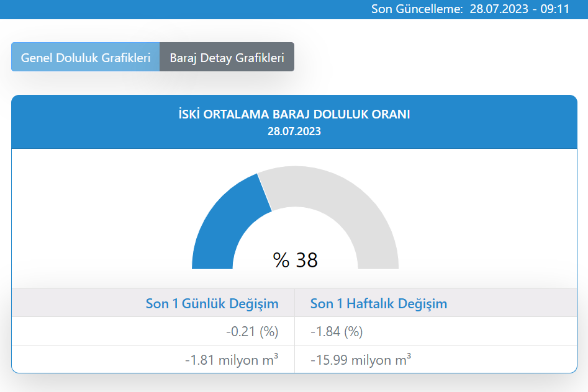Click 'Son Güncelleme: 28.07.2023 - 09:11' text
This screenshot has width=588, height=392.
pyautogui.click(x=470, y=9)
